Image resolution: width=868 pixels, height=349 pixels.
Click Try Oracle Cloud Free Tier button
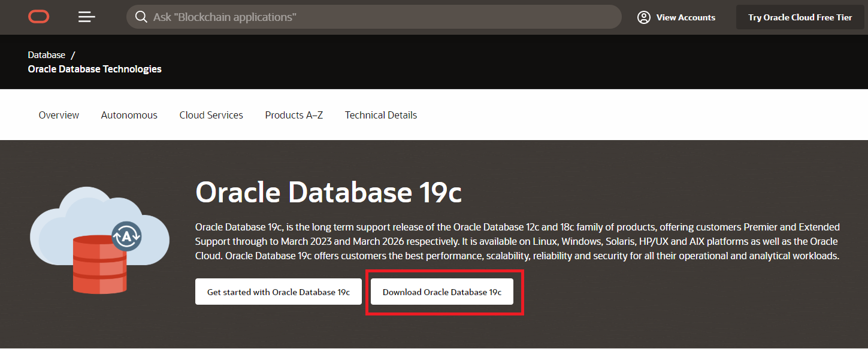(800, 17)
